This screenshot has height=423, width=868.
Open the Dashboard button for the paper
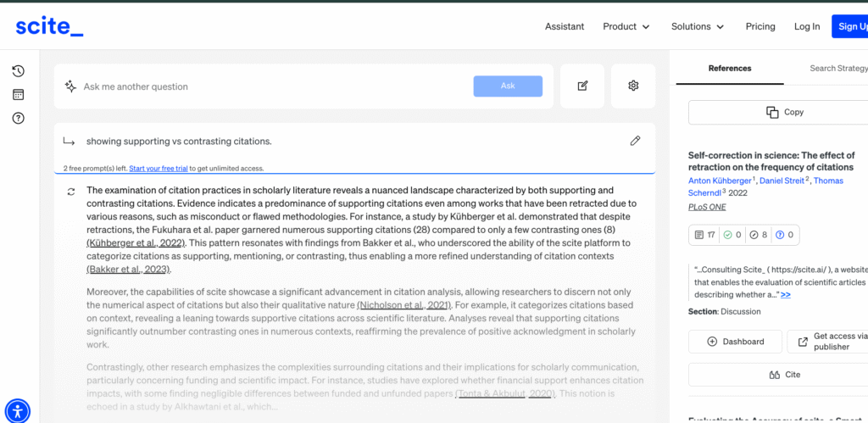point(735,342)
